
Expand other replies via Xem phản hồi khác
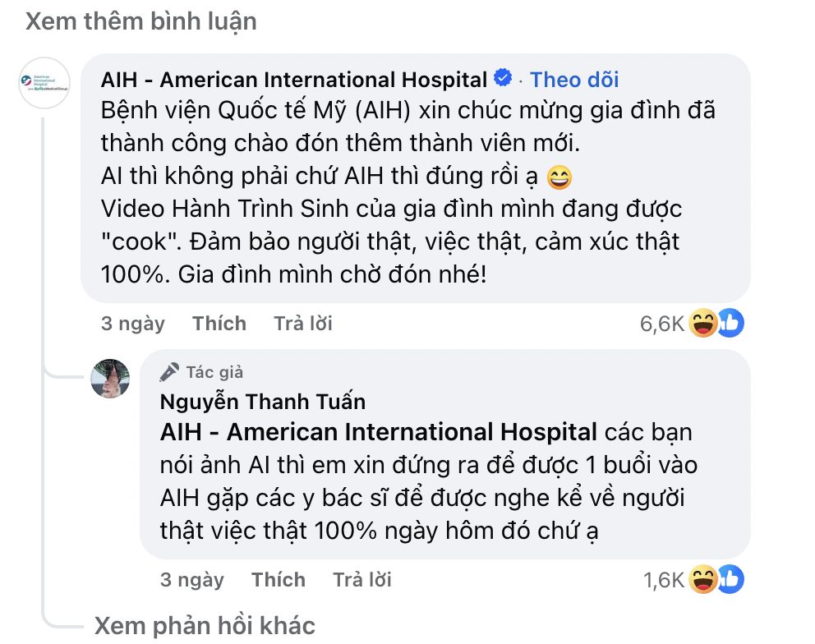pos(205,626)
